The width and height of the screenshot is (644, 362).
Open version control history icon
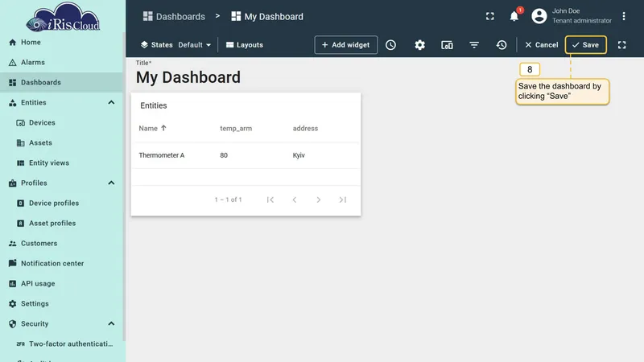point(502,45)
